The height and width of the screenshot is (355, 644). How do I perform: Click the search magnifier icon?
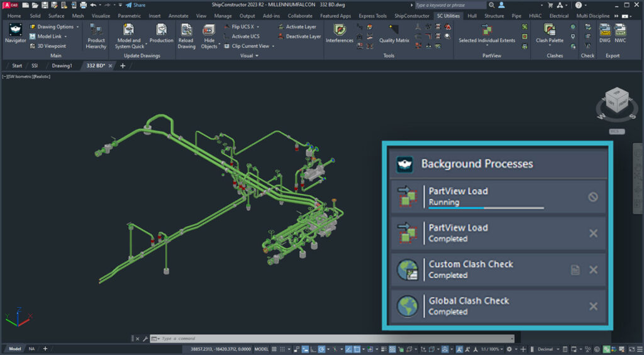coord(492,5)
